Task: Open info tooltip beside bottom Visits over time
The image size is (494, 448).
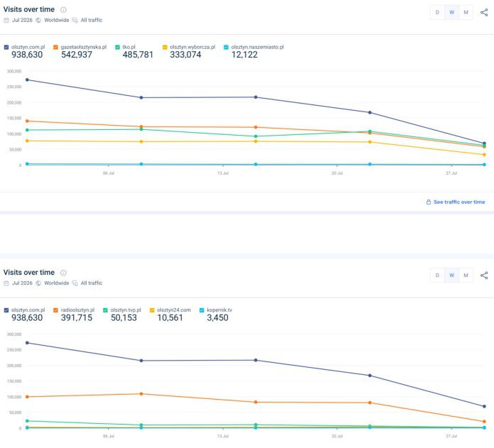Action: click(63, 273)
